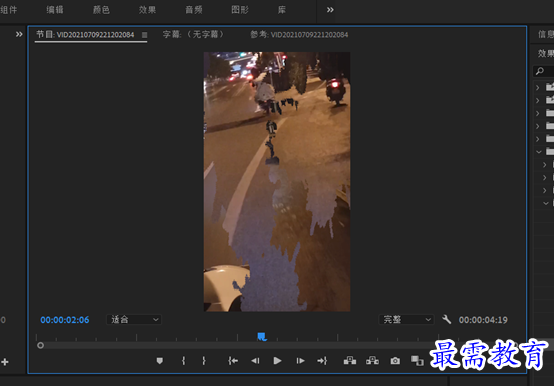Step forward one frame
Image resolution: width=554 pixels, height=386 pixels.
(300, 361)
